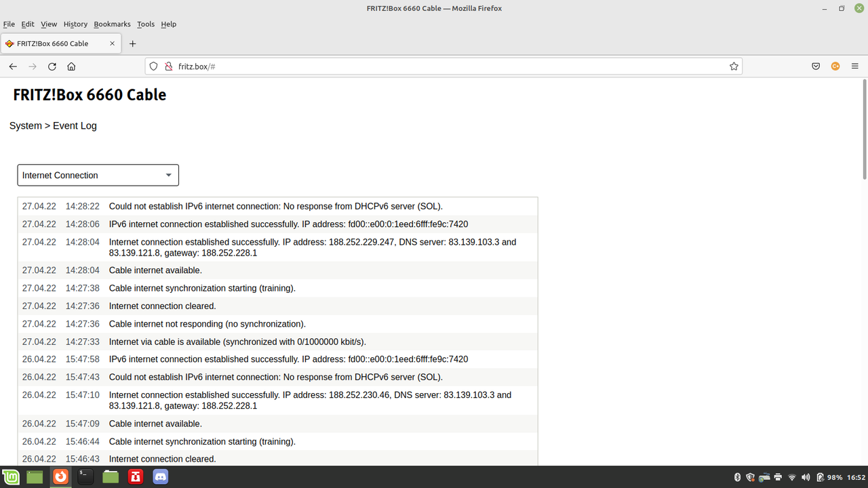Open the red download app in panel
The height and width of the screenshot is (488, 868).
click(136, 477)
